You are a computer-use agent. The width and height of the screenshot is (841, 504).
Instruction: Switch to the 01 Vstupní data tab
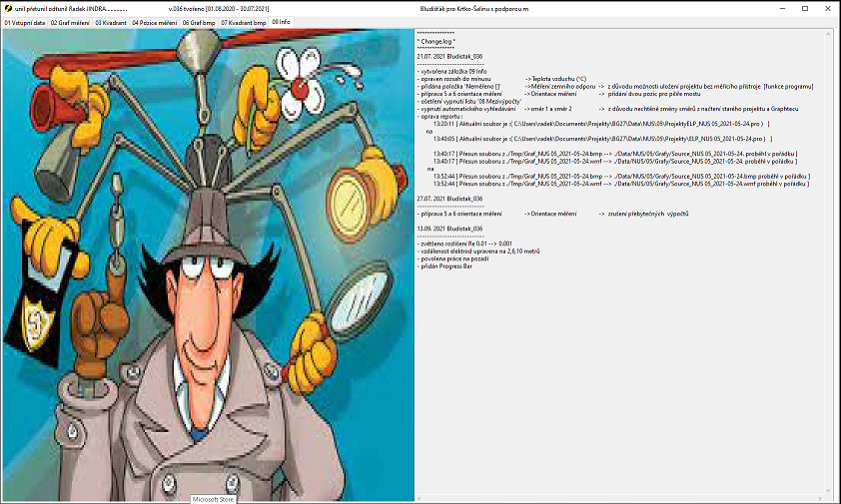[24, 22]
